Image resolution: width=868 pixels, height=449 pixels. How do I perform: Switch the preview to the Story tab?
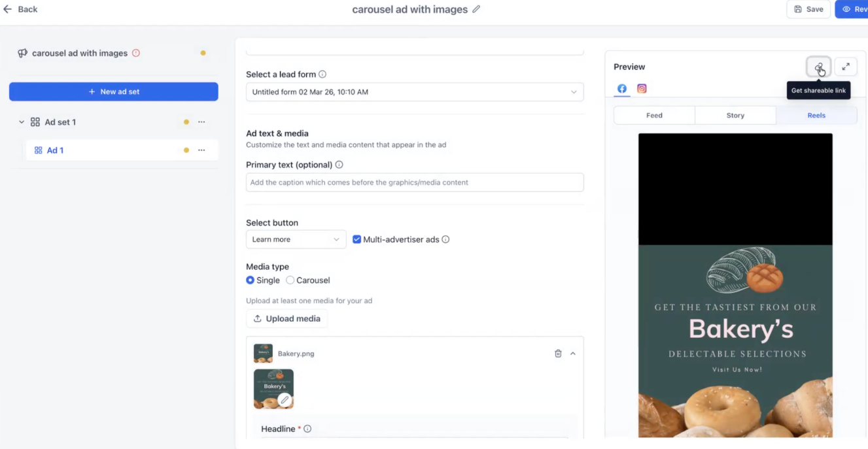735,116
